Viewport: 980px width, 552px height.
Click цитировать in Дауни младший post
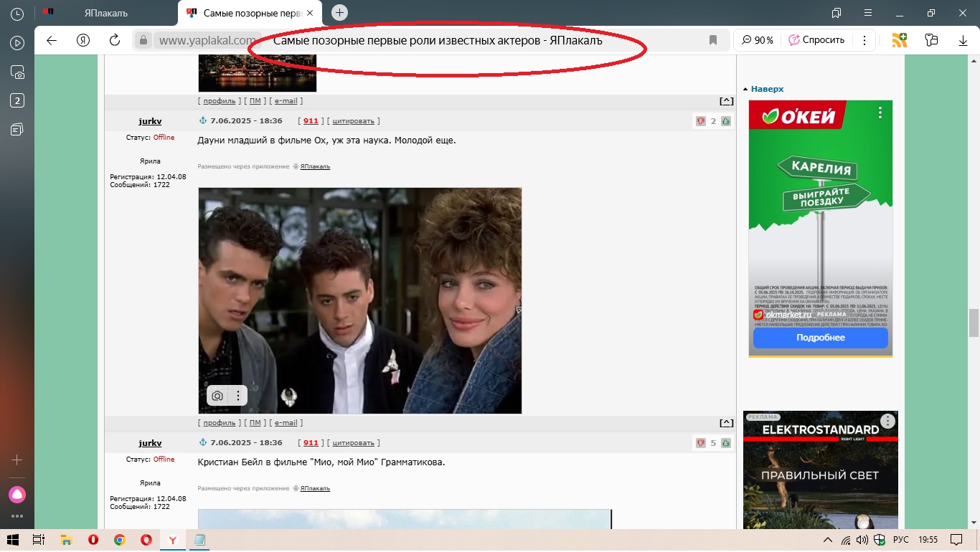click(x=354, y=121)
